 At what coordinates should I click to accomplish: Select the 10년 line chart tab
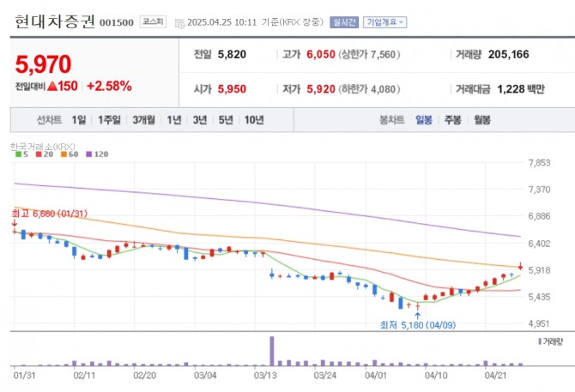(x=254, y=120)
